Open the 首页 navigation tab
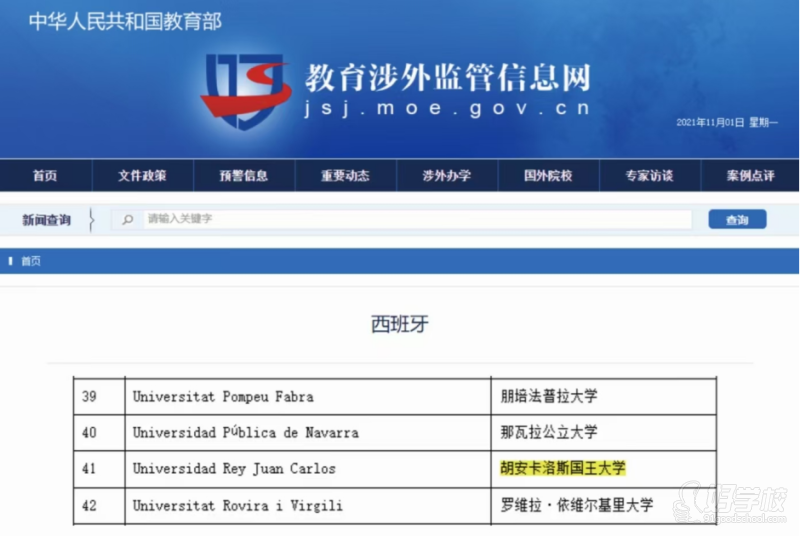The width and height of the screenshot is (800, 536). (45, 176)
